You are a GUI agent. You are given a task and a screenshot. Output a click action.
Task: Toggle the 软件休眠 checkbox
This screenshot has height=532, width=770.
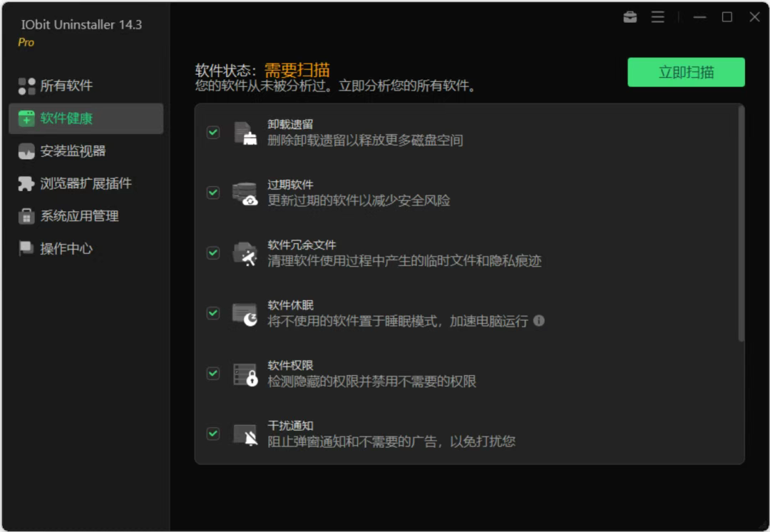click(213, 313)
